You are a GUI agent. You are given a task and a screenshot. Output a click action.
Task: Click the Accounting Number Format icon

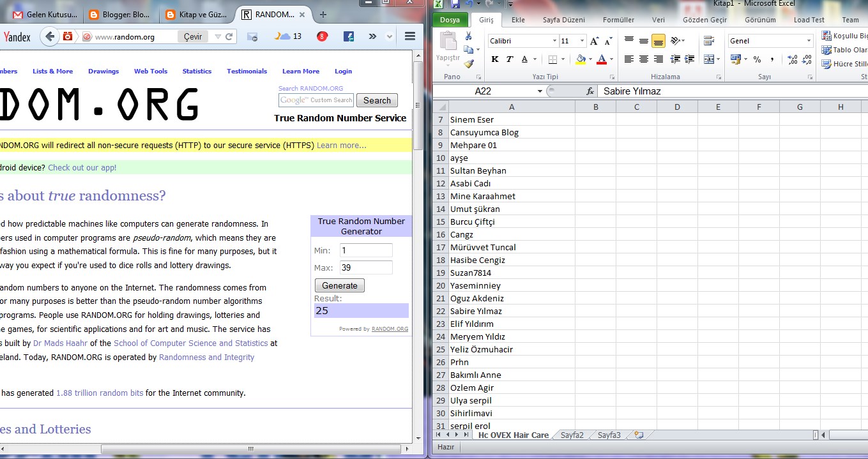(x=736, y=59)
